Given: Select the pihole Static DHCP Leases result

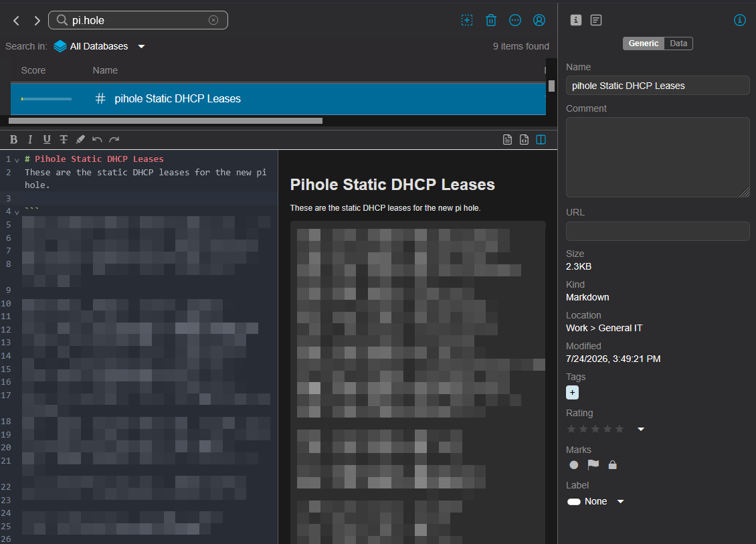Looking at the screenshot, I should coord(278,99).
